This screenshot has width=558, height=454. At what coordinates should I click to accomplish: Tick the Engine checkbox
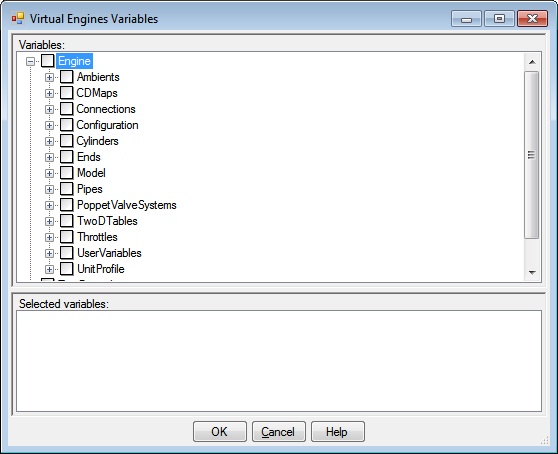click(x=48, y=61)
